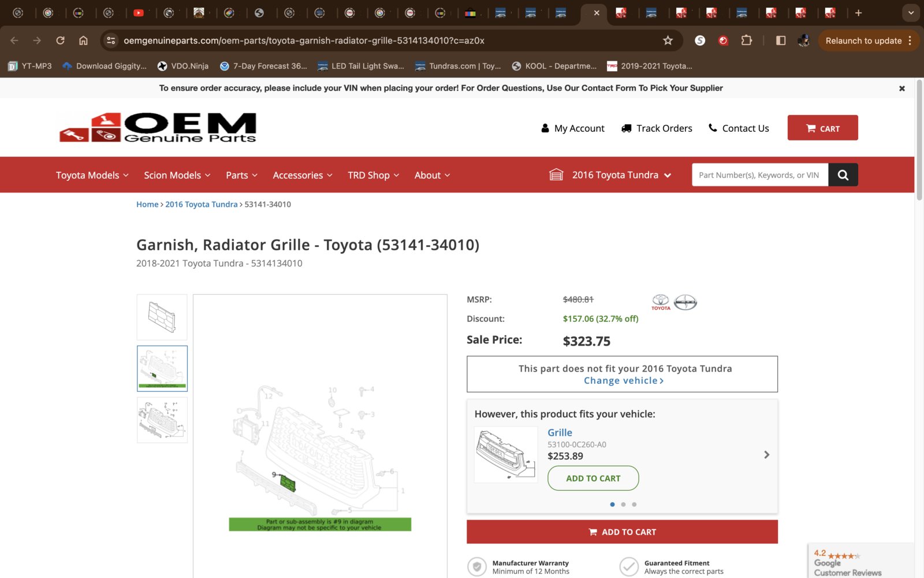Click the Toyota brand logo
Image resolution: width=924 pixels, height=578 pixels.
661,302
